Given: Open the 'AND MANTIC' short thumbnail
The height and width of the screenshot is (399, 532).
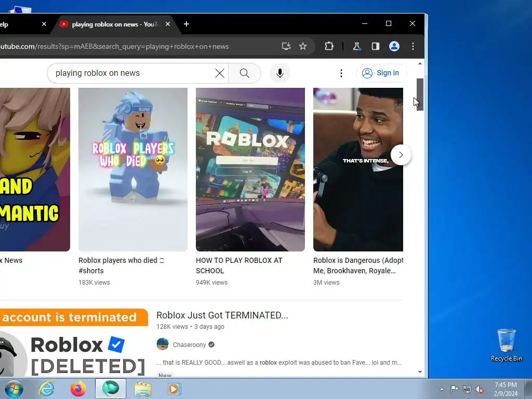Looking at the screenshot, I should click(x=35, y=170).
